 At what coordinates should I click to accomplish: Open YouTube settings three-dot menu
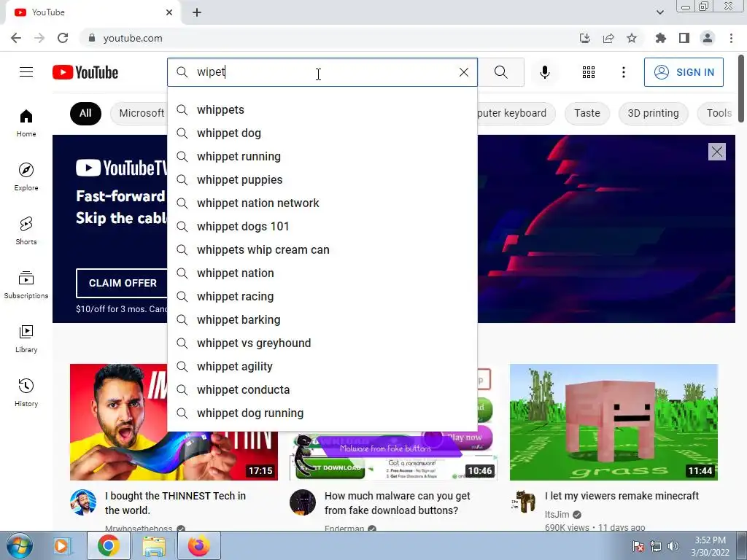(x=623, y=72)
